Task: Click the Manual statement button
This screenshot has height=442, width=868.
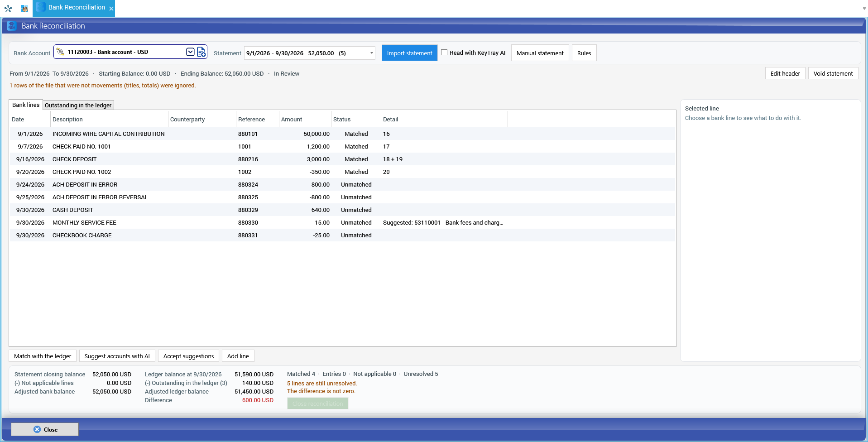Action: (540, 53)
